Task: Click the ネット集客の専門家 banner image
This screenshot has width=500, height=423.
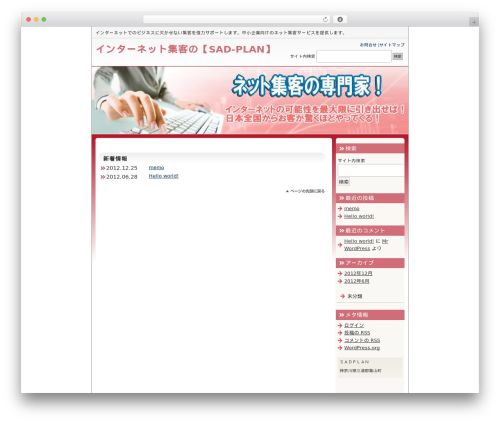Action: (x=250, y=100)
